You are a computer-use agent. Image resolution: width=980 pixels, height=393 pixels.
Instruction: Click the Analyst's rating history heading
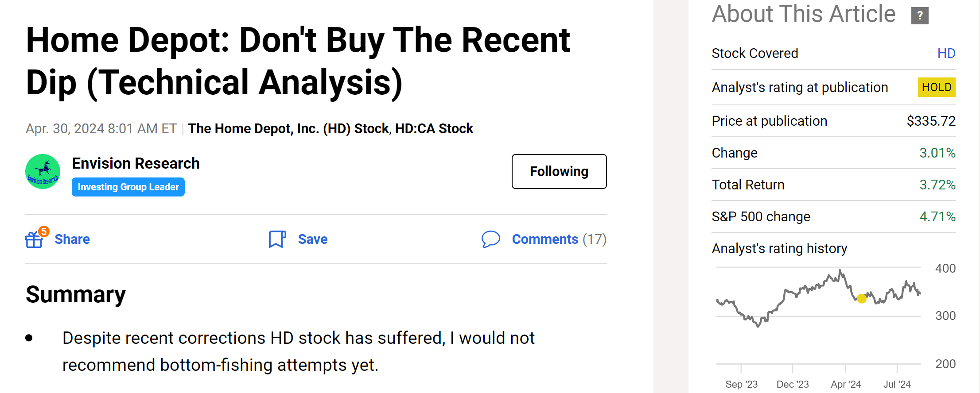coord(779,249)
